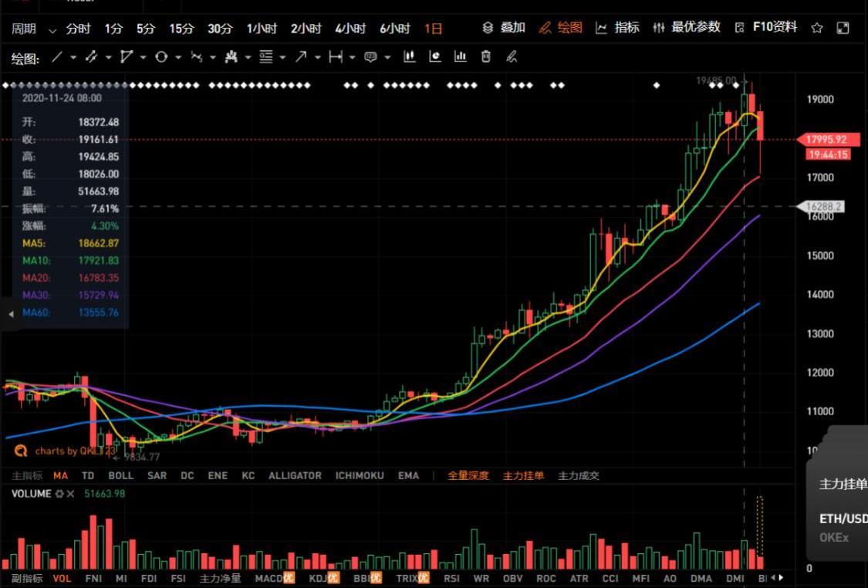Screen dimensions: 868x588
Task: Open dropdown arrow beside ellipse tool
Action: click(x=178, y=58)
